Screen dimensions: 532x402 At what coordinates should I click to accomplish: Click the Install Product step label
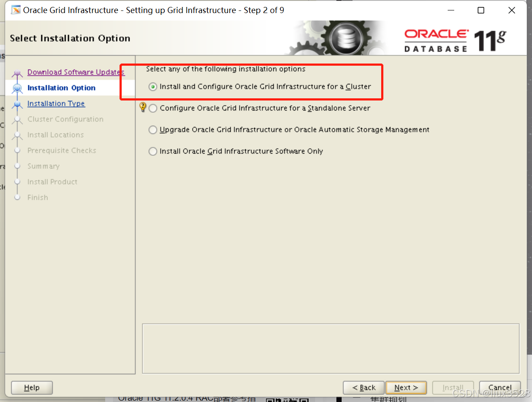click(52, 182)
